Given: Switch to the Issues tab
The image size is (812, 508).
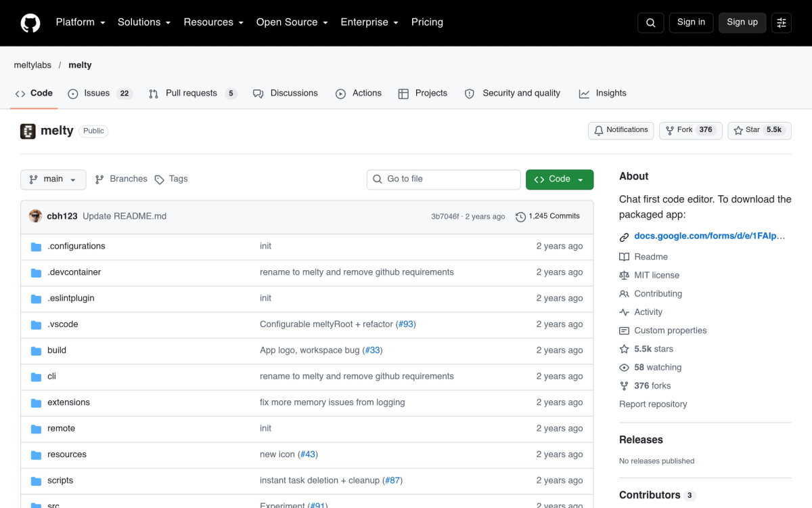Looking at the screenshot, I should pyautogui.click(x=99, y=93).
